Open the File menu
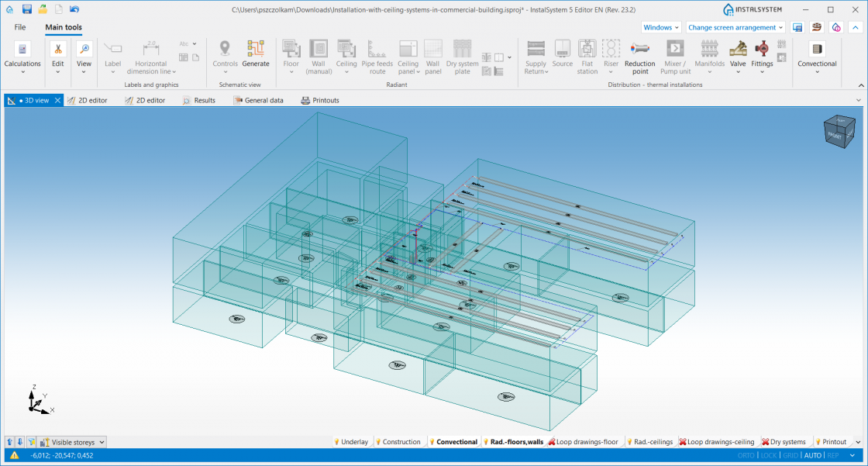The width and height of the screenshot is (868, 466). [x=20, y=27]
